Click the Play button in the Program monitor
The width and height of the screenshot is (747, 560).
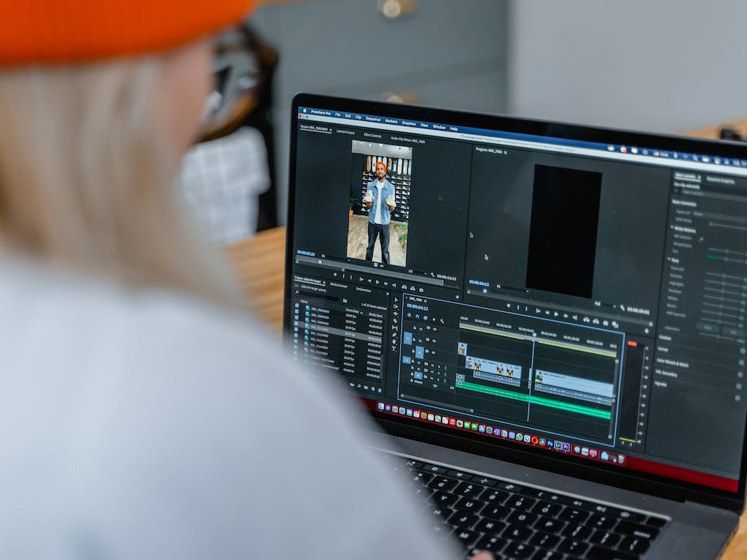tap(556, 314)
